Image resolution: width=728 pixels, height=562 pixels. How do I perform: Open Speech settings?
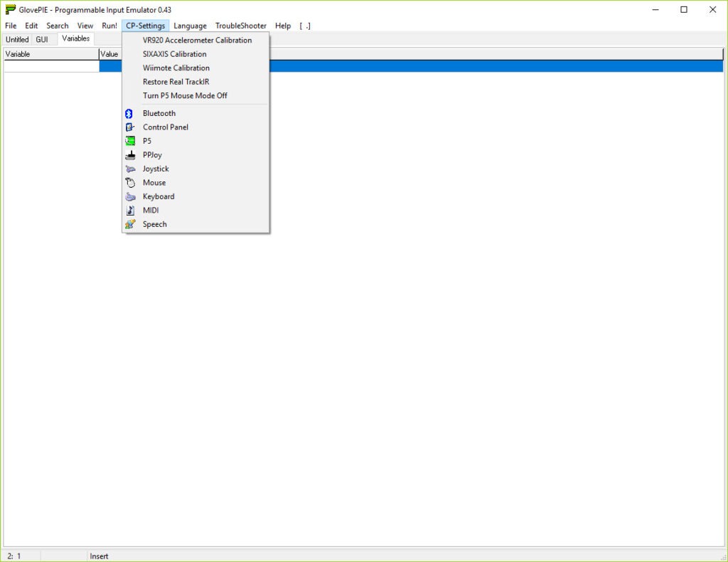[196, 224]
